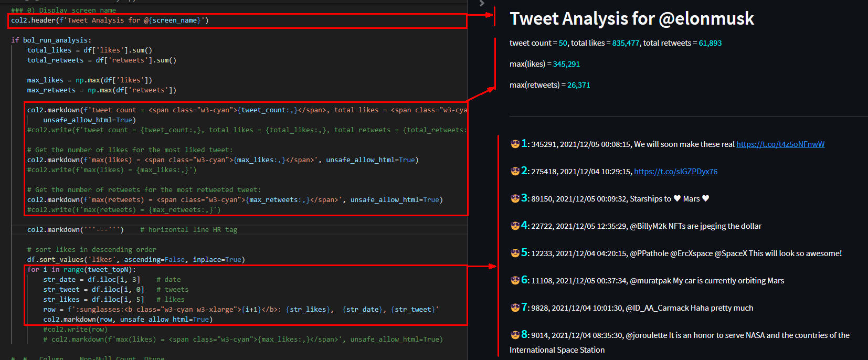Viewport: 868px width, 360px height.
Task: Click the sunglasses emoji beside rank 8
Action: [515, 335]
